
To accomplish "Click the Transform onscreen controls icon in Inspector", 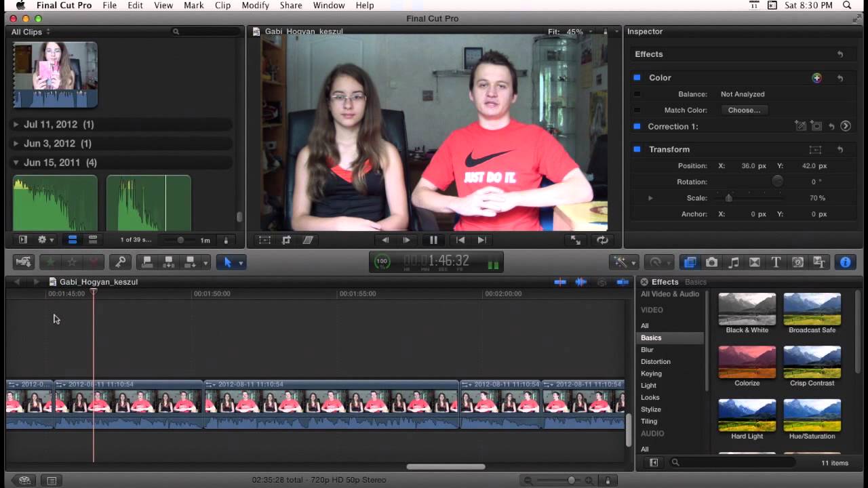I will 815,150.
